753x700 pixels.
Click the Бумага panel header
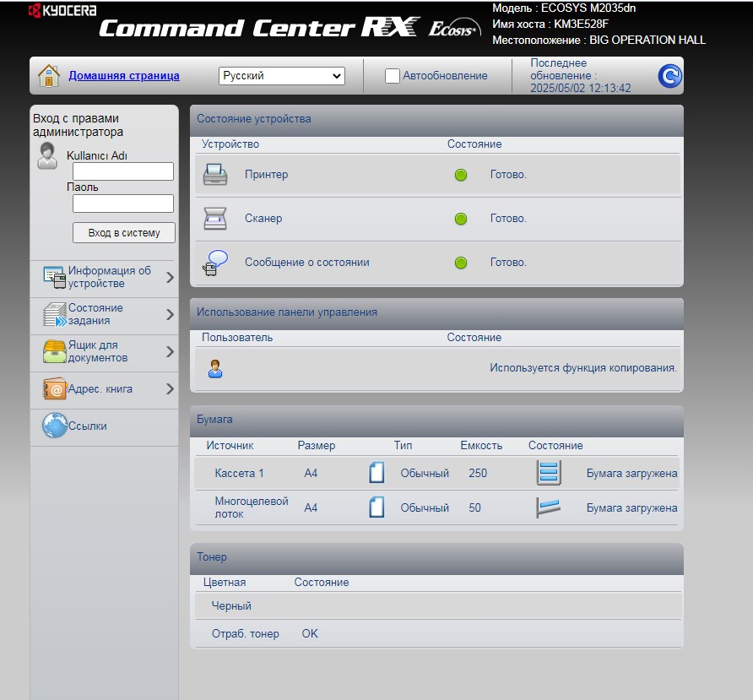[436, 420]
